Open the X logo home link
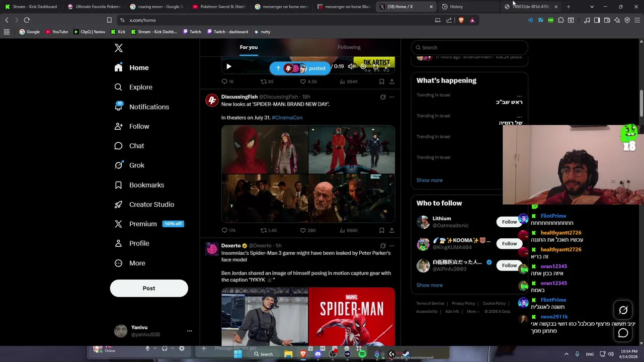Image resolution: width=644 pixels, height=362 pixels. pos(118,48)
